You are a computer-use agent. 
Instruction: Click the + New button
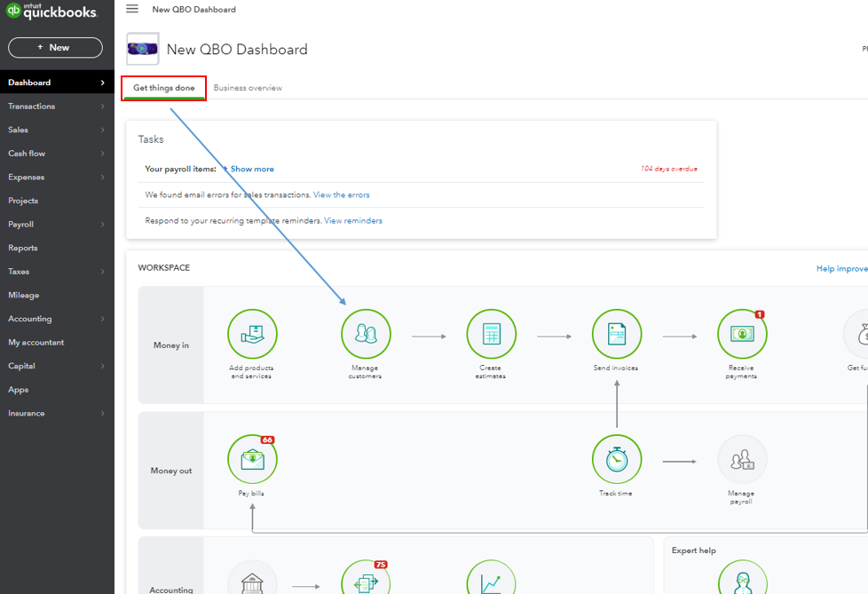point(55,47)
